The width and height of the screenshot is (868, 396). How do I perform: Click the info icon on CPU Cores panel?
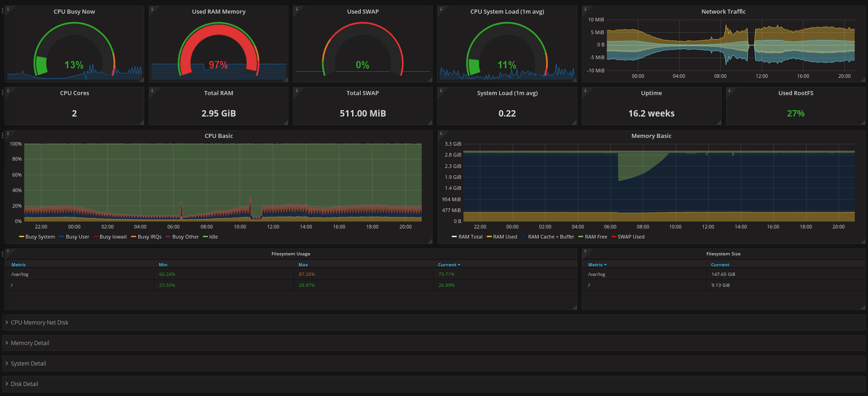point(8,90)
